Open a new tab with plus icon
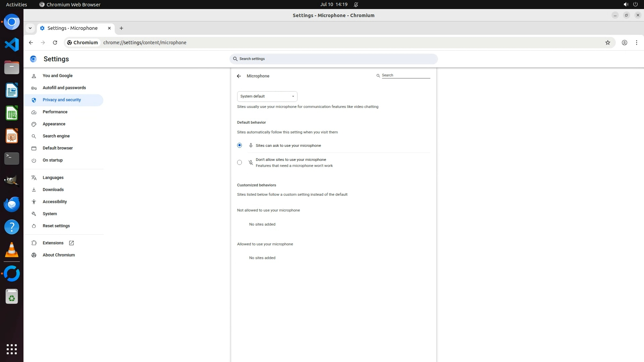Viewport: 644px width, 362px height. 121,28
